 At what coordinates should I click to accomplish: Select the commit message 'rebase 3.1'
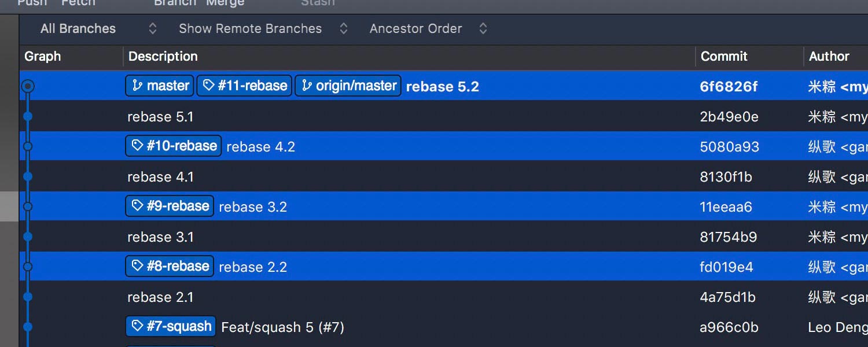click(x=160, y=237)
